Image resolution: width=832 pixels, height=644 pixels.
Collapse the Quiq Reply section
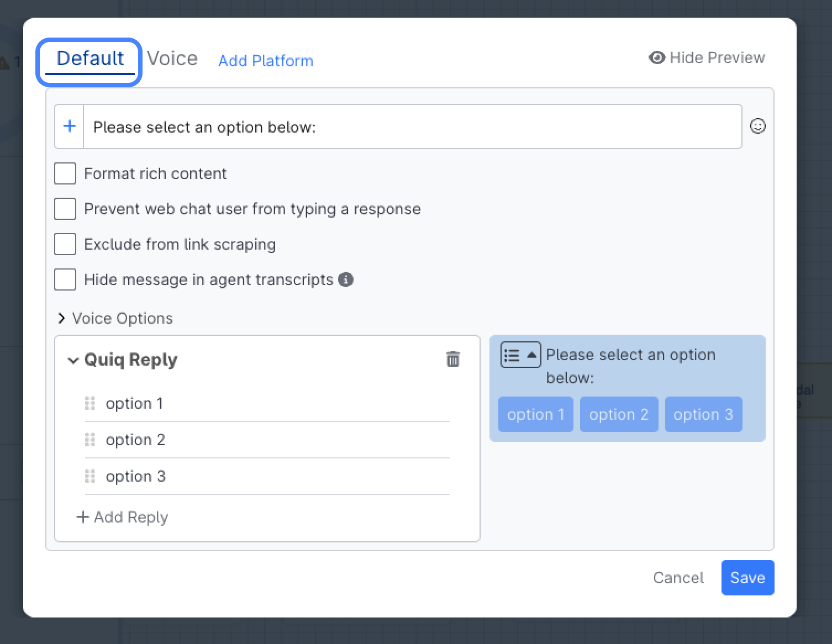(123, 360)
